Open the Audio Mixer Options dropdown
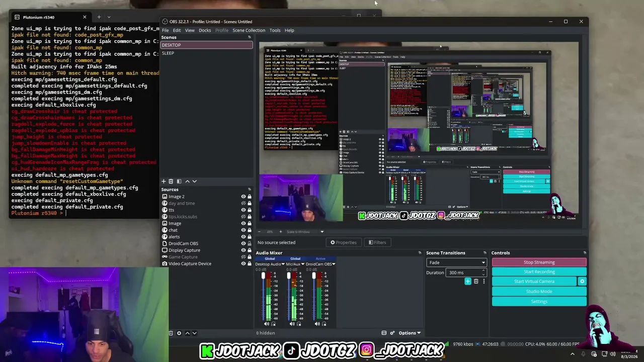Screen dimensions: 644x362 (x=409, y=333)
